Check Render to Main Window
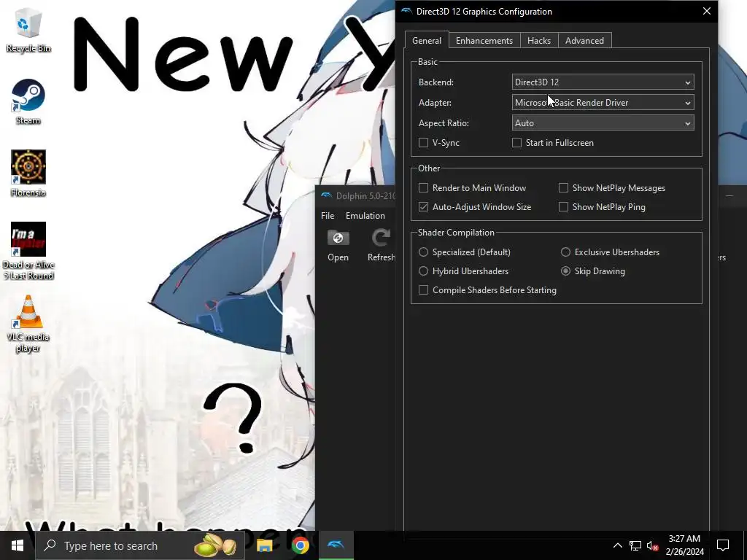This screenshot has width=747, height=560. pyautogui.click(x=423, y=188)
